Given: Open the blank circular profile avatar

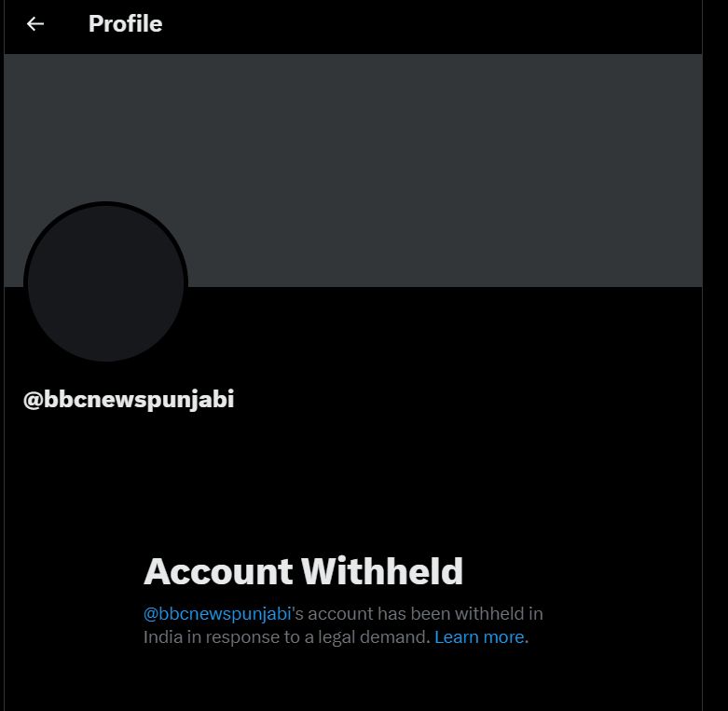Looking at the screenshot, I should tap(106, 283).
